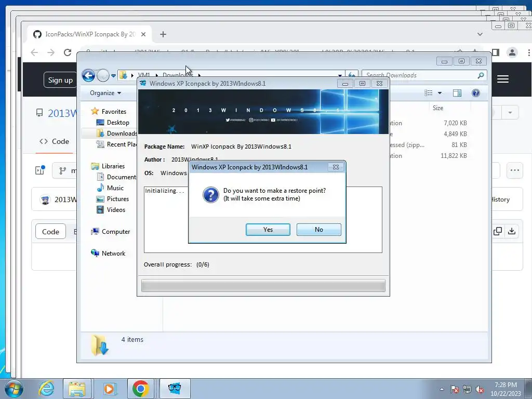Click Explorer's forward navigation arrow
Viewport: 532px width, 399px height.
[103, 75]
